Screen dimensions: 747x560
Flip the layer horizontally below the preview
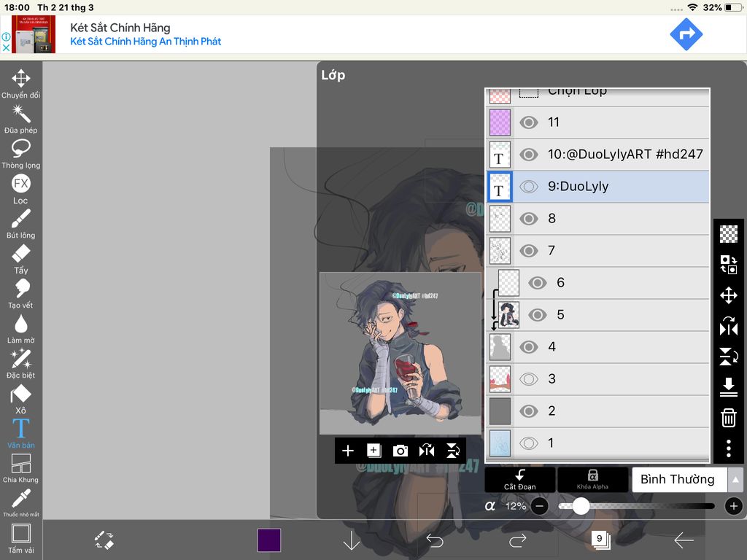pyautogui.click(x=426, y=451)
